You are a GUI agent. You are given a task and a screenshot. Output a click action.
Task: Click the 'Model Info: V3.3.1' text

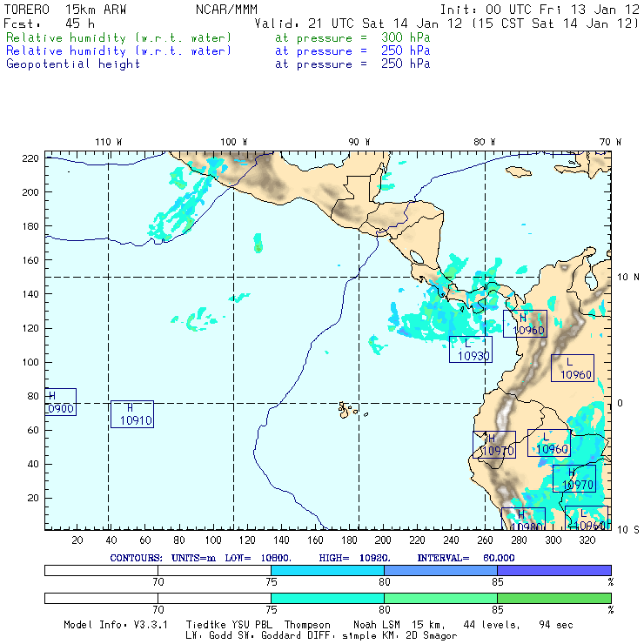click(x=116, y=625)
